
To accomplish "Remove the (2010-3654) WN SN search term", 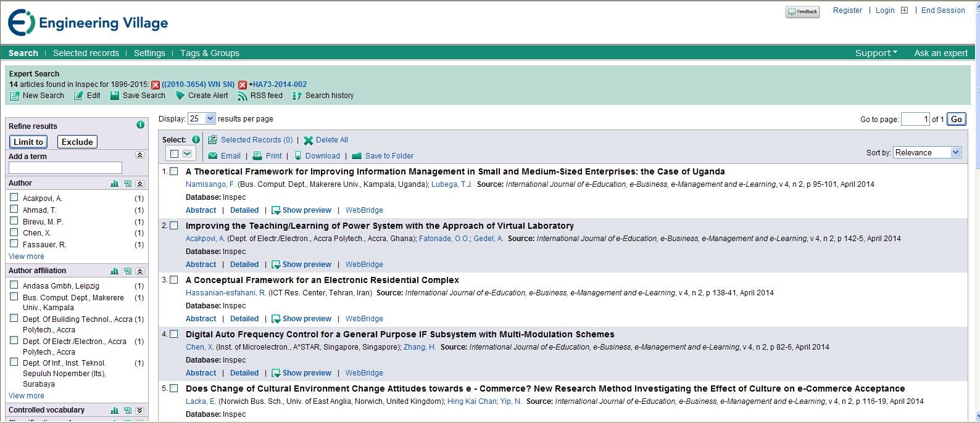I will (x=156, y=85).
